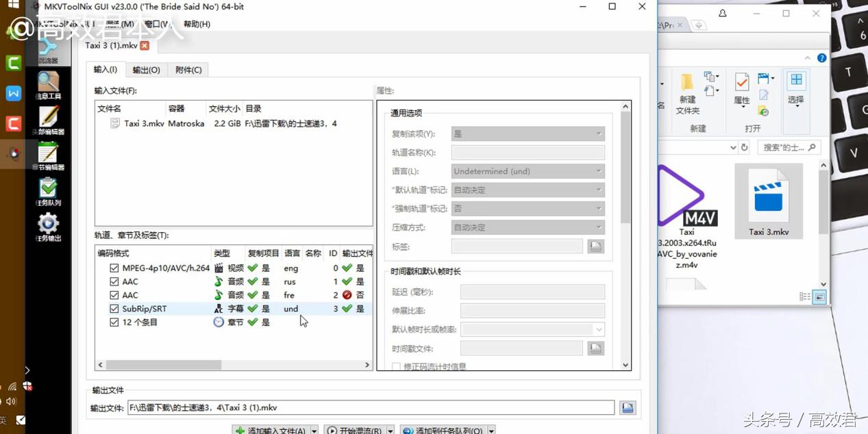The height and width of the screenshot is (434, 868).
Task: Uncheck the MPEG-4p10/AVC/h.264 video track
Action: click(114, 268)
